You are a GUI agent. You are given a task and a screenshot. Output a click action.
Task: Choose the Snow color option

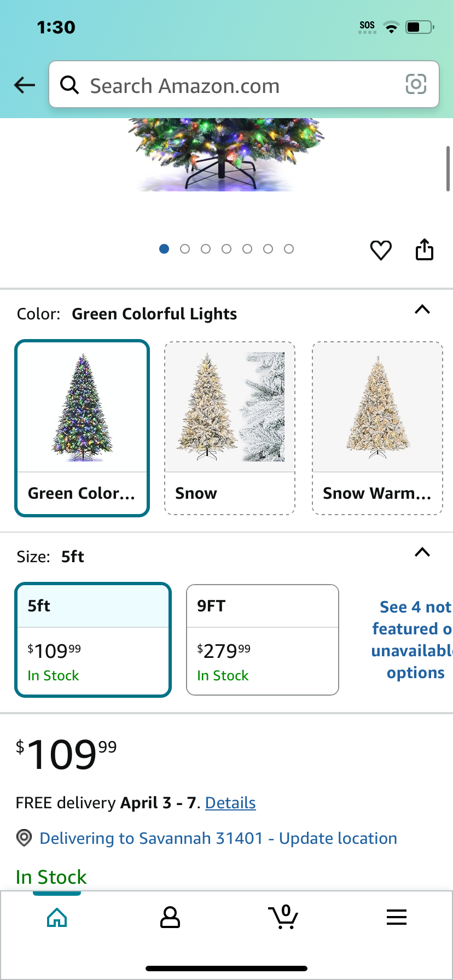pos(230,428)
